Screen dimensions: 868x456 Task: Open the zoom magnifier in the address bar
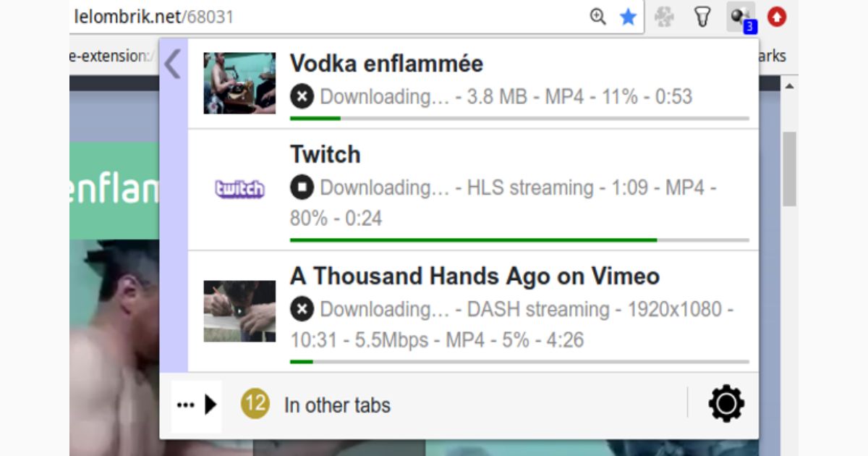point(597,17)
